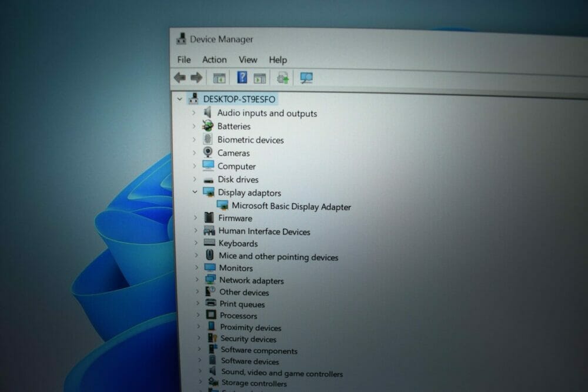Select Sound, video and game controllers label

coord(282,373)
